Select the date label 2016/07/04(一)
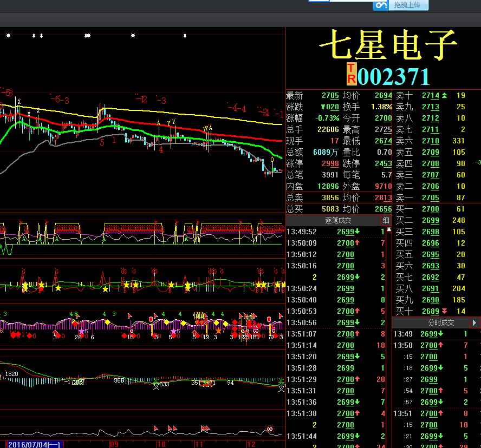481x448 pixels. coord(34,444)
